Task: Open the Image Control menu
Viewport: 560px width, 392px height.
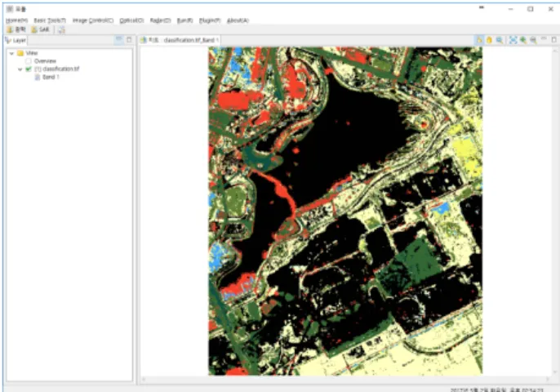Action: point(93,20)
